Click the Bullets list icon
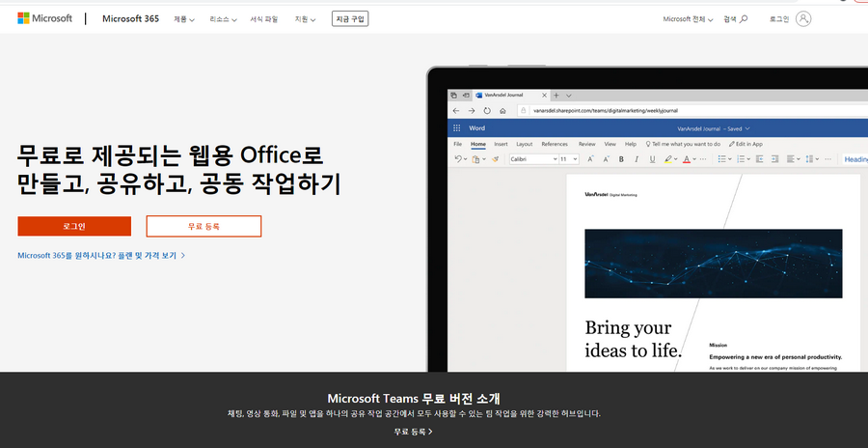 pos(721,159)
